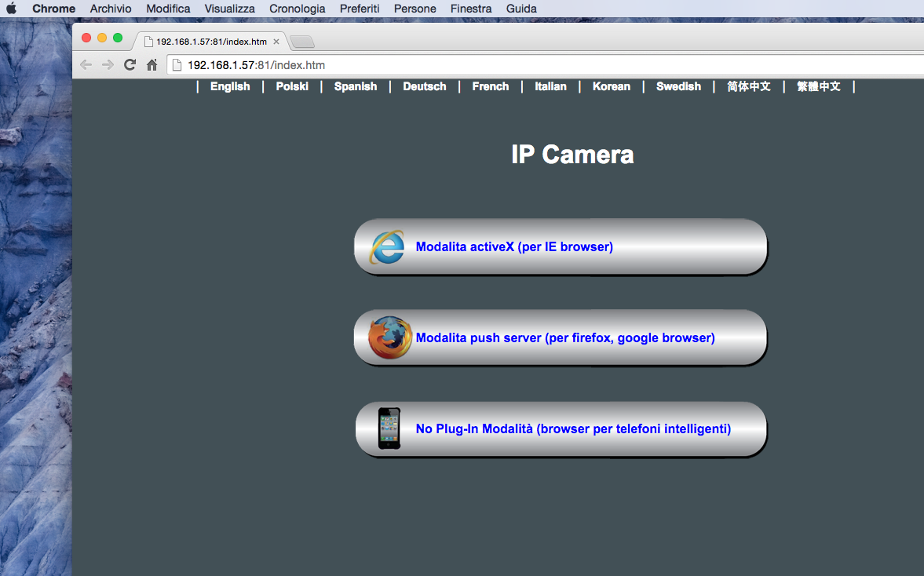This screenshot has height=576, width=924.
Task: Switch language to Italian
Action: tap(550, 86)
